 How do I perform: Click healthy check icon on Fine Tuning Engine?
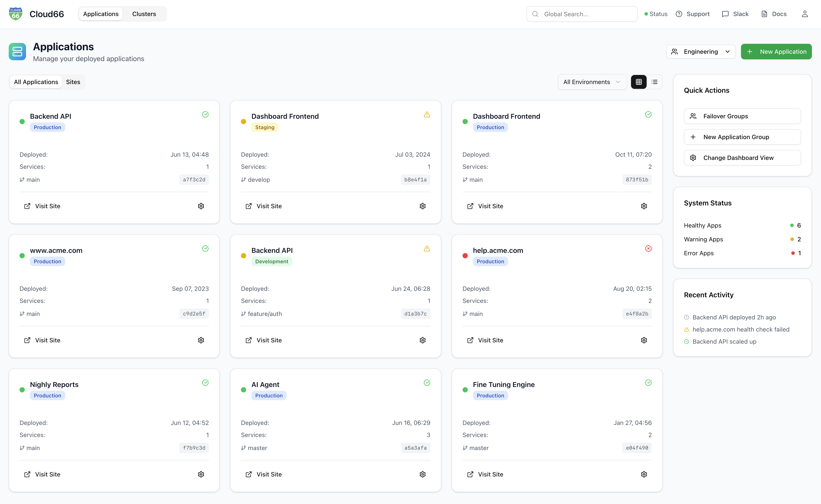[x=648, y=382]
